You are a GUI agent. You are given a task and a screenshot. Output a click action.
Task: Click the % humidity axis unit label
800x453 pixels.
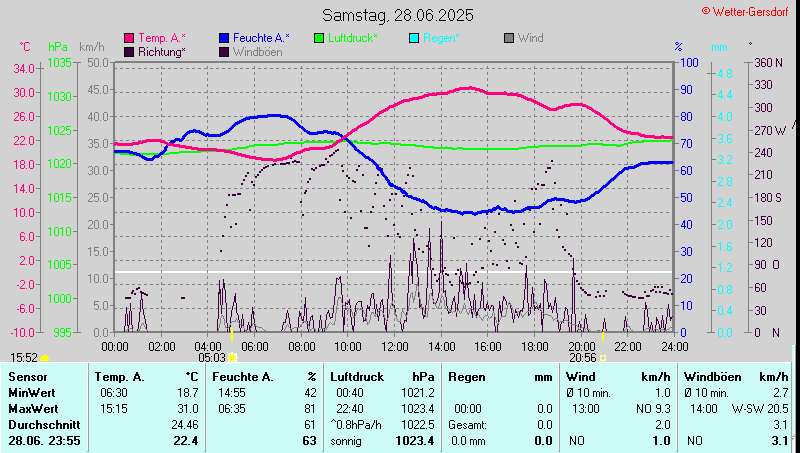[x=678, y=47]
